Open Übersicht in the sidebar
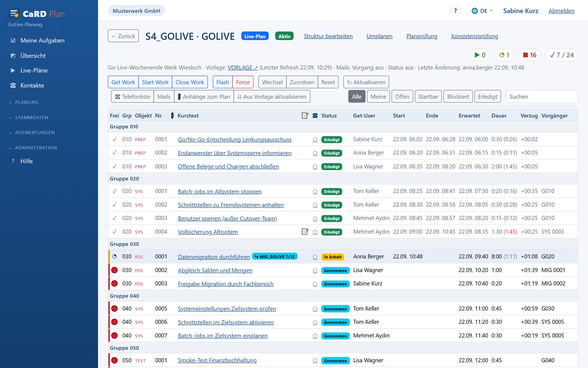Viewport: 588px width, 368px height. click(33, 56)
